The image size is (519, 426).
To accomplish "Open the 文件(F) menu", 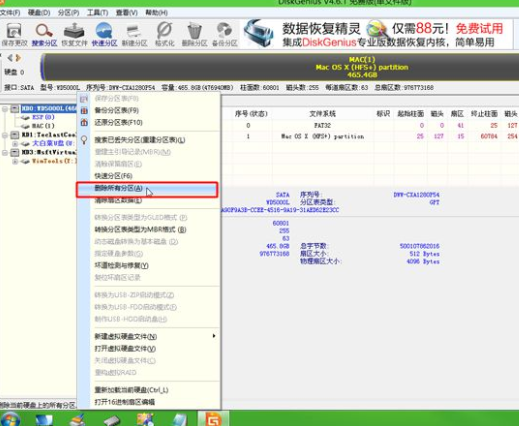I will point(10,13).
